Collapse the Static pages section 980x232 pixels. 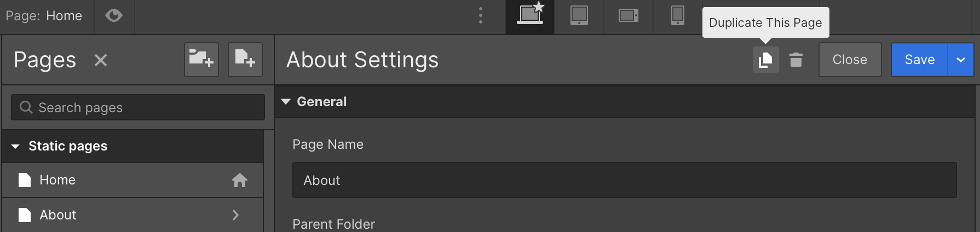tap(15, 146)
